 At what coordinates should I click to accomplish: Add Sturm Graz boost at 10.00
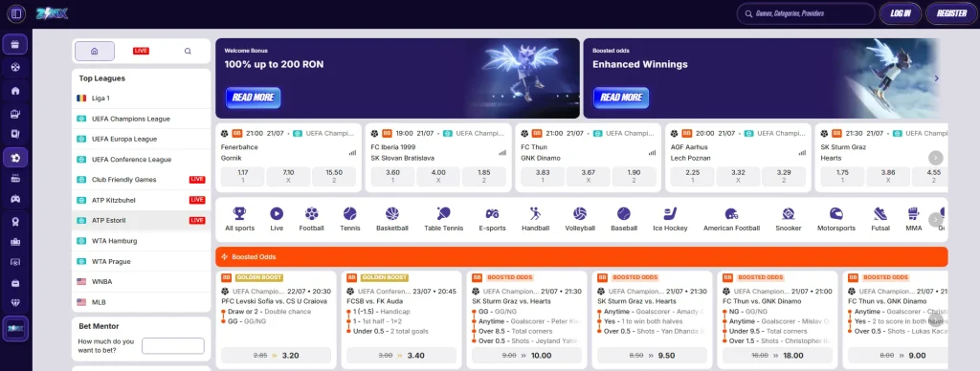coord(527,356)
